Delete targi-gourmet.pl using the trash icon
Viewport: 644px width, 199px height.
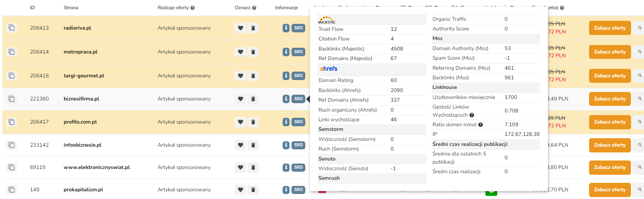pyautogui.click(x=253, y=76)
